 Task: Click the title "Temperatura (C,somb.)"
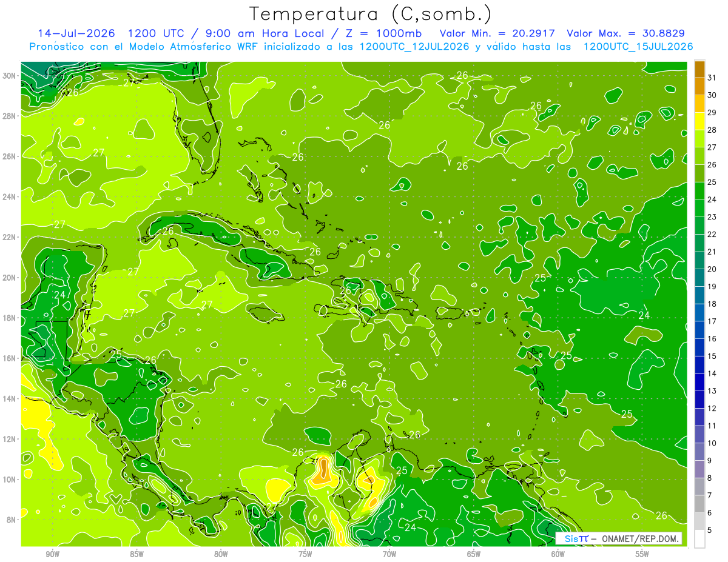[371, 14]
